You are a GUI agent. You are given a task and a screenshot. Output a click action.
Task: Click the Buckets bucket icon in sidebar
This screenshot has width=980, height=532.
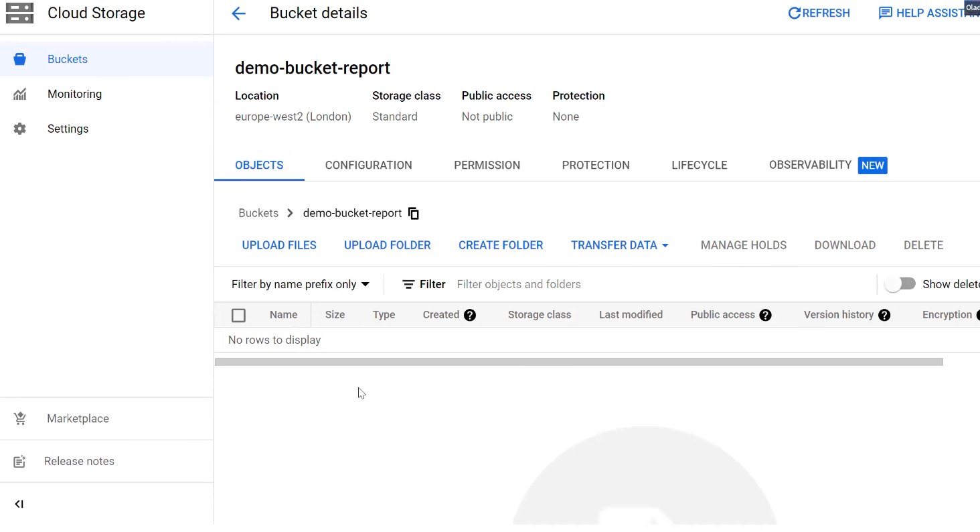[x=19, y=59]
